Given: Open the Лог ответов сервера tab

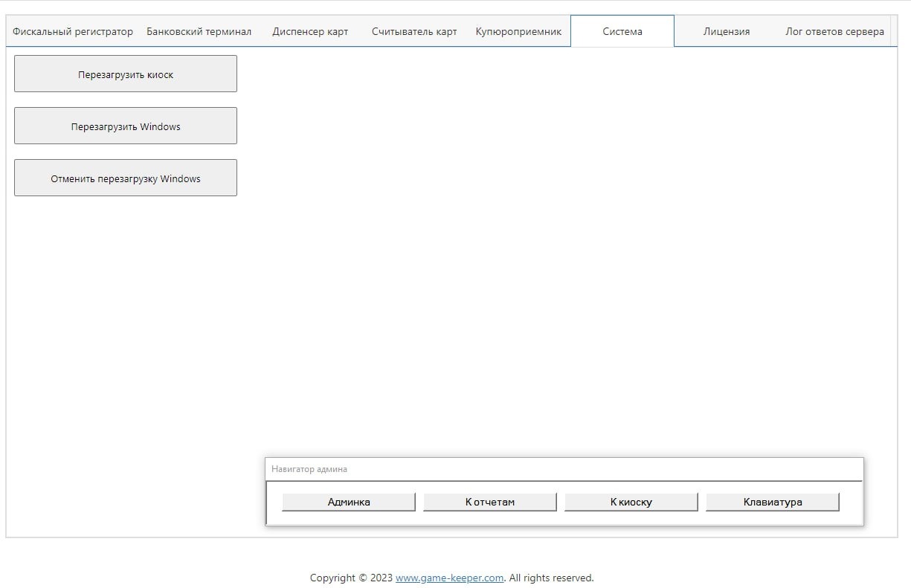Looking at the screenshot, I should 834,31.
